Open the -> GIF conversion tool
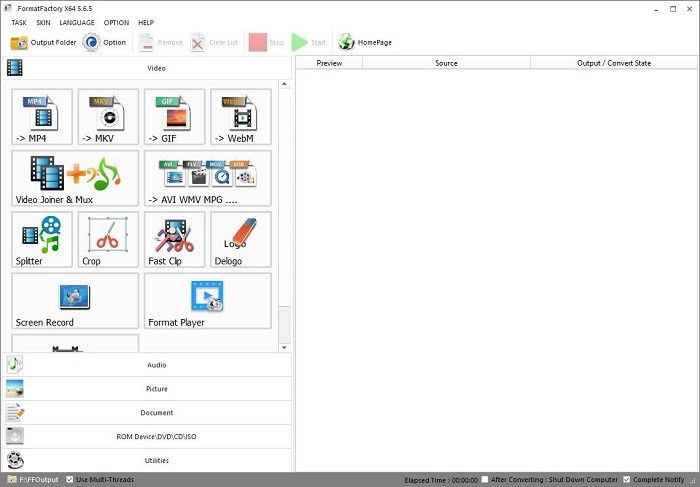The height and width of the screenshot is (487, 700). (175, 117)
